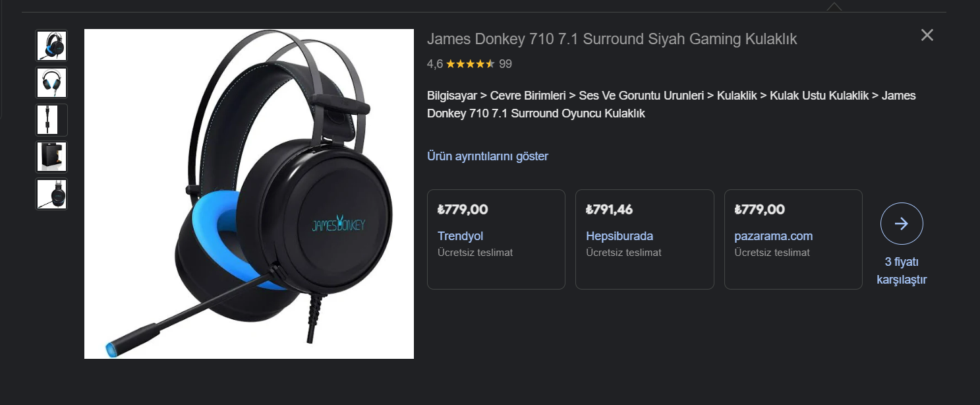Open the large headset product image

249,194
